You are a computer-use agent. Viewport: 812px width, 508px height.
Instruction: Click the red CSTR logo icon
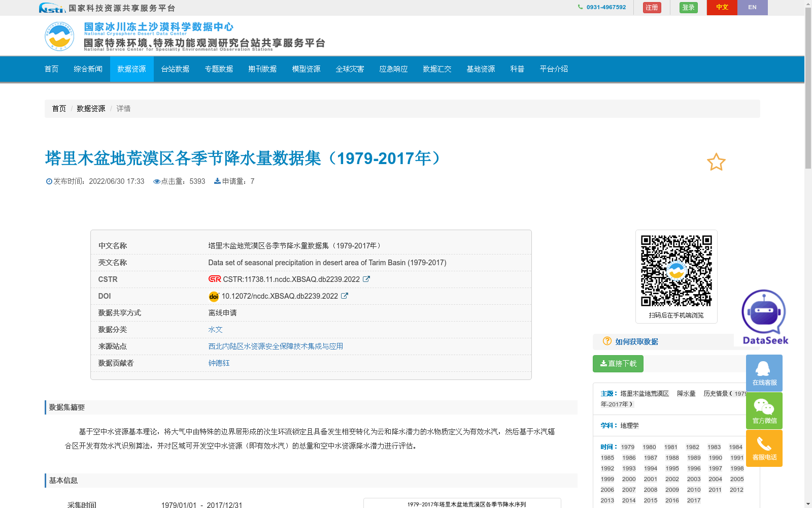pyautogui.click(x=215, y=279)
